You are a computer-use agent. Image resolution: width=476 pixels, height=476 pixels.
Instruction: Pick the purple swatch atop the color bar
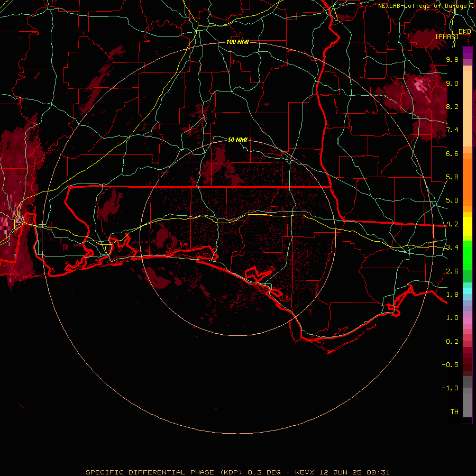point(467,53)
